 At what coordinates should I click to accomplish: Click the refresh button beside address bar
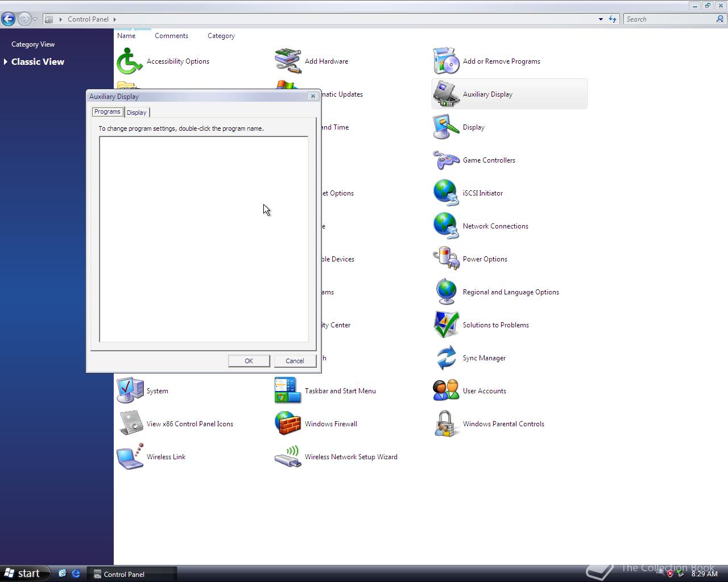tap(613, 19)
